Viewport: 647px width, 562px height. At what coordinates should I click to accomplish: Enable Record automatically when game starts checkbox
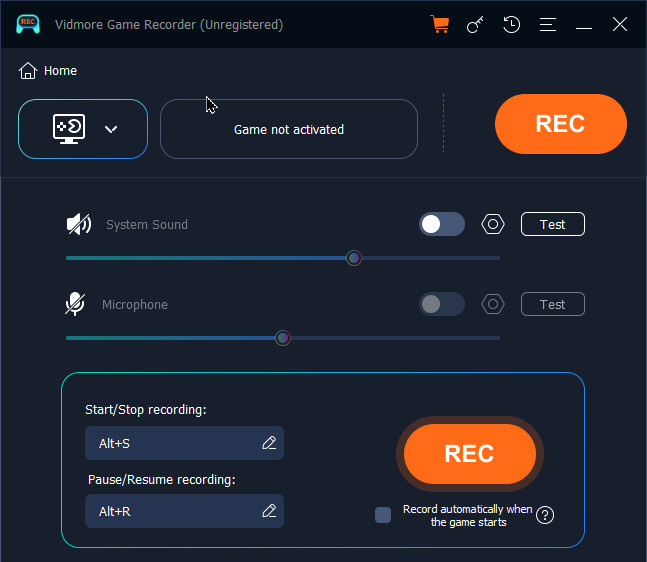383,515
